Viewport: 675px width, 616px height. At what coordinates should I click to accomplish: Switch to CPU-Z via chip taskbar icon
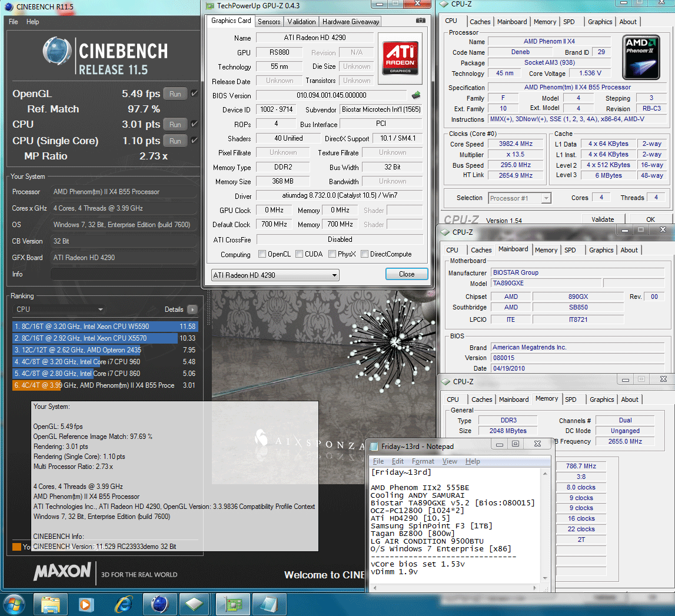[x=194, y=604]
